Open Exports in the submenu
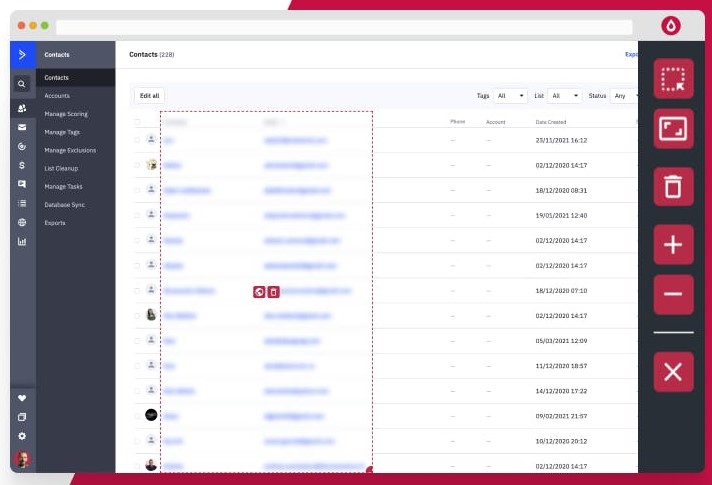Viewport: 712px width, 485px height. pos(55,223)
